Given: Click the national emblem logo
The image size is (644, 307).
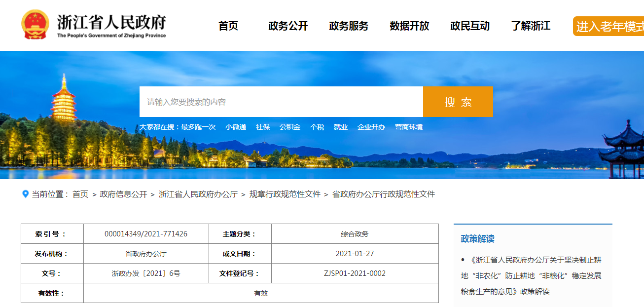Looking at the screenshot, I should 35,25.
